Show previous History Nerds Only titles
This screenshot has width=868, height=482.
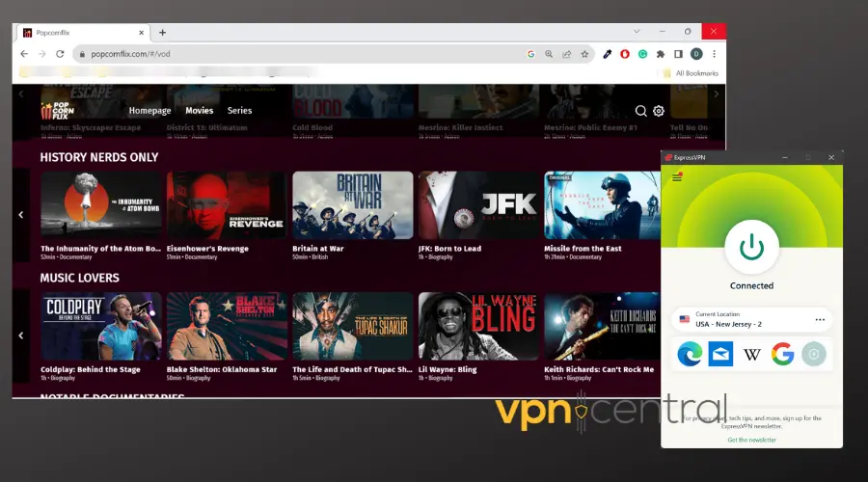pos(21,215)
